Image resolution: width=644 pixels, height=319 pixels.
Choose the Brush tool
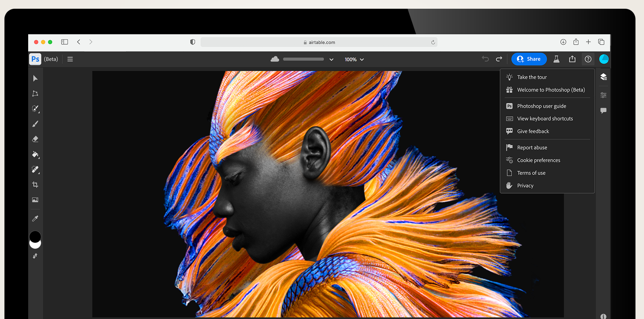(35, 124)
